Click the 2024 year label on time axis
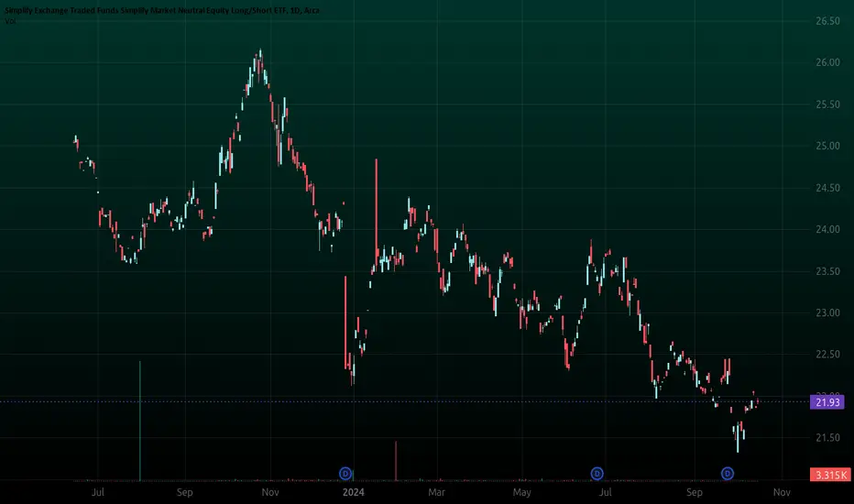The height and width of the screenshot is (504, 854). 353,492
